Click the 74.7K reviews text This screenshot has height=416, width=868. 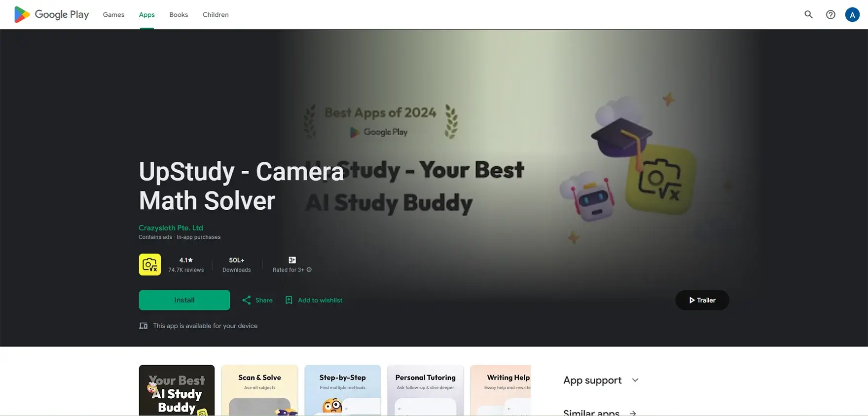[x=186, y=270]
